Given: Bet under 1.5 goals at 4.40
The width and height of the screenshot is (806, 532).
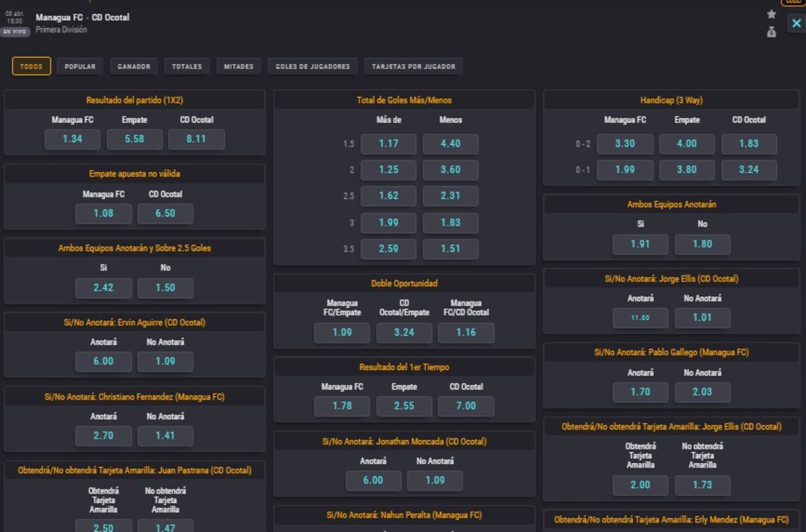Looking at the screenshot, I should (x=451, y=144).
